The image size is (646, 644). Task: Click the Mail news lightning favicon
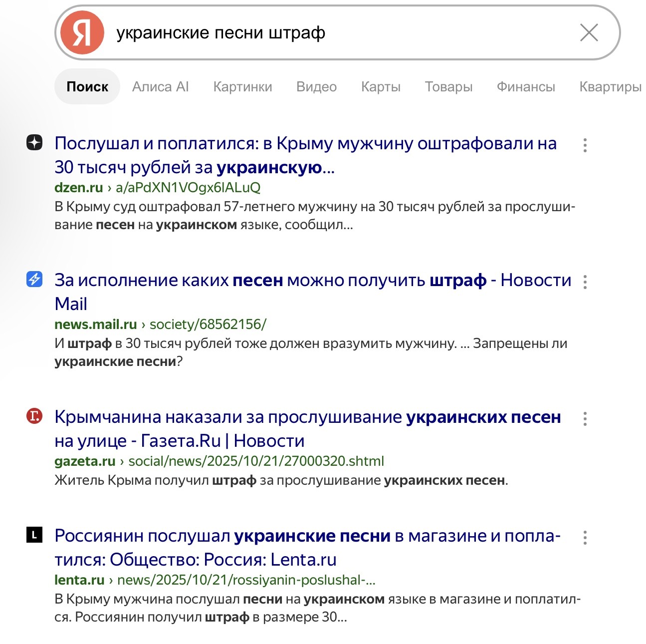(x=34, y=279)
